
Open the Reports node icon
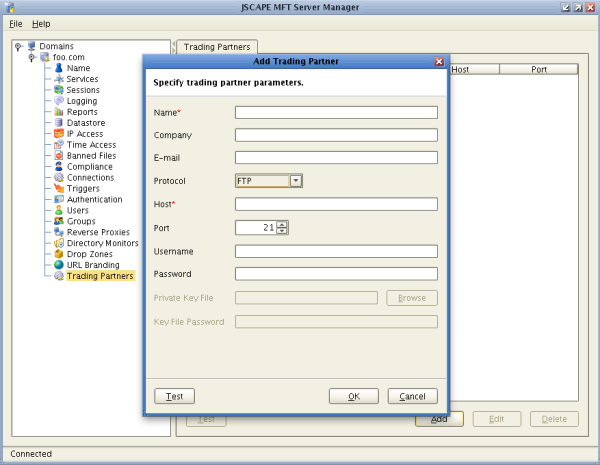[59, 112]
